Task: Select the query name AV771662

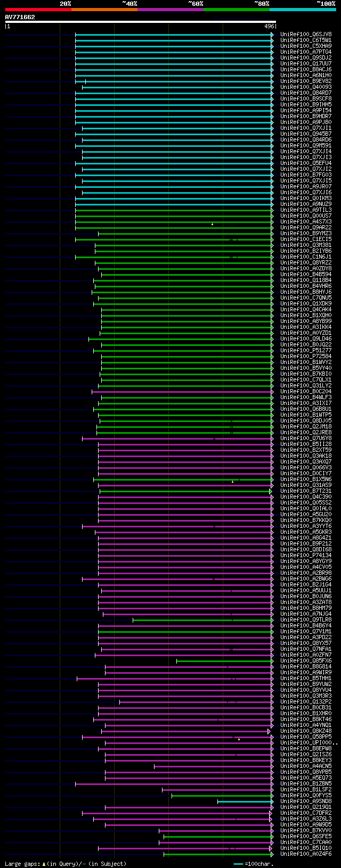Action: pyautogui.click(x=20, y=17)
